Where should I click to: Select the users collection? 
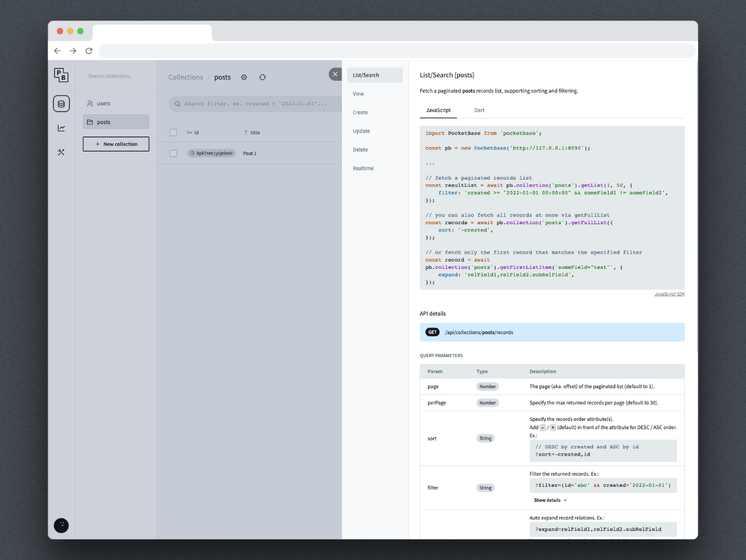point(116,103)
